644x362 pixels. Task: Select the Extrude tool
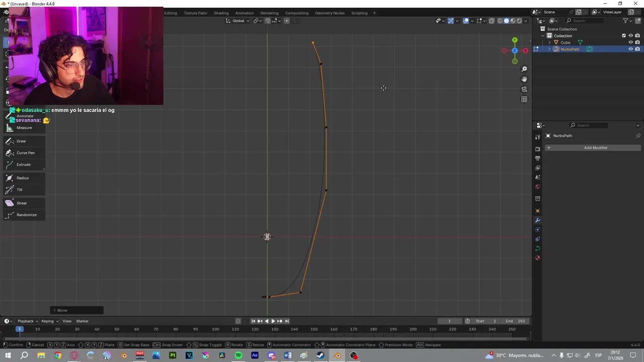(24, 164)
